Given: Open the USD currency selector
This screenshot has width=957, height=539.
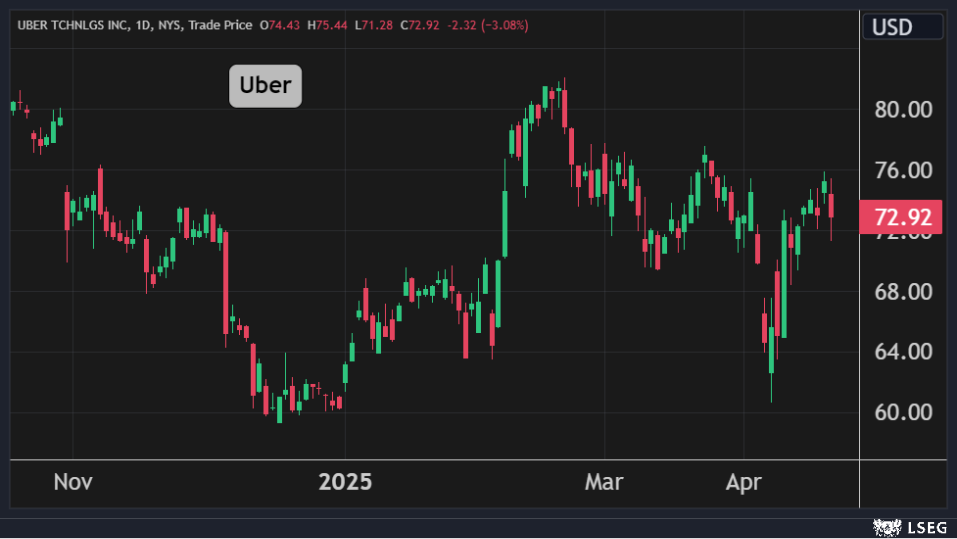Looking at the screenshot, I should pos(892,27).
